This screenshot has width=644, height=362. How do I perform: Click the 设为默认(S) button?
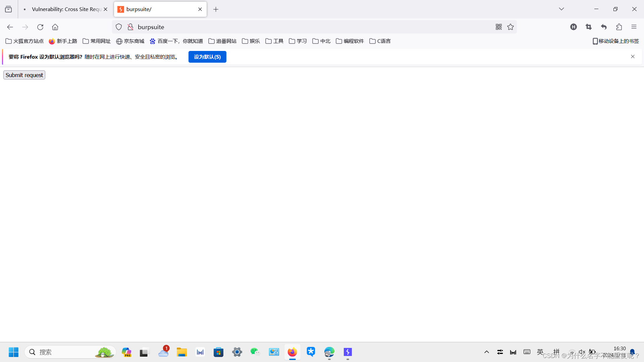click(207, 57)
